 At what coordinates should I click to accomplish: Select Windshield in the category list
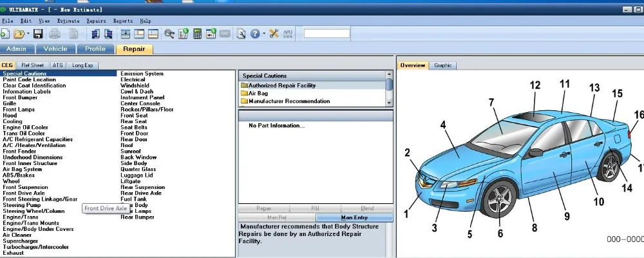click(x=135, y=86)
